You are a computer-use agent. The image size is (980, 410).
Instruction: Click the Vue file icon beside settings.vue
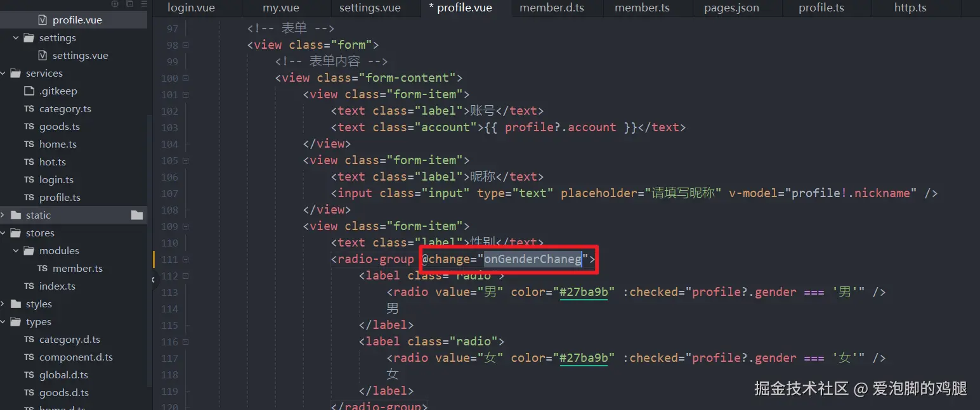[x=42, y=56]
